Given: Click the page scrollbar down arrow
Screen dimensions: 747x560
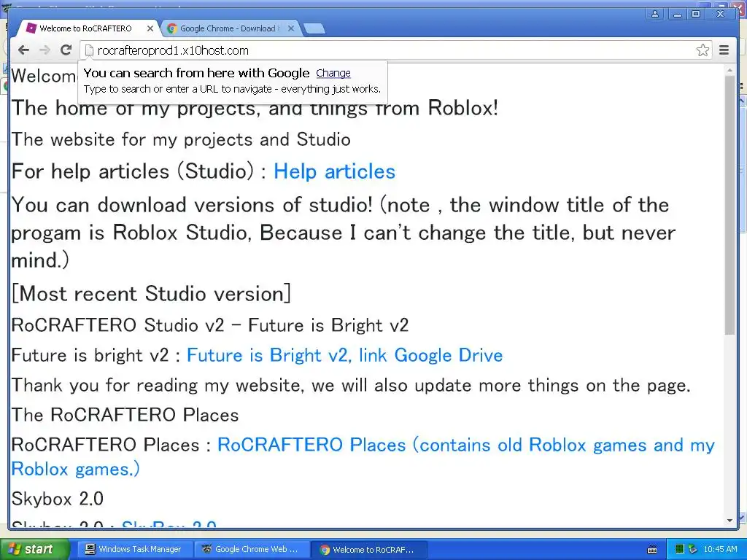Looking at the screenshot, I should click(729, 521).
